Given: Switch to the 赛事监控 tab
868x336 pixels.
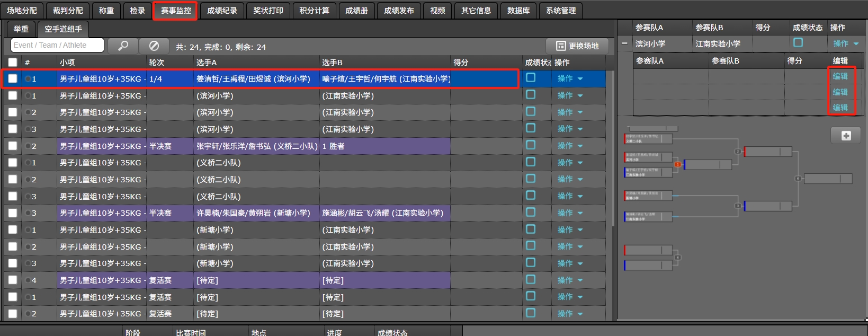Looking at the screenshot, I should click(175, 11).
